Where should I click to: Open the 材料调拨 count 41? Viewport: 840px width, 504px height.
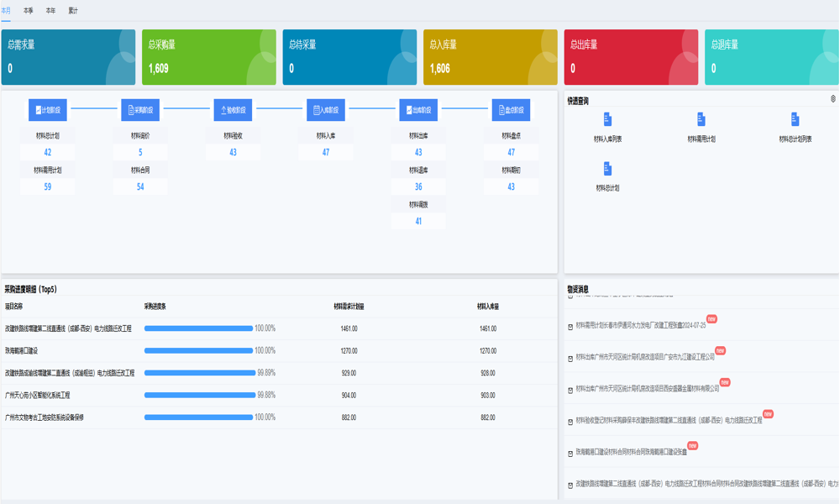(418, 221)
